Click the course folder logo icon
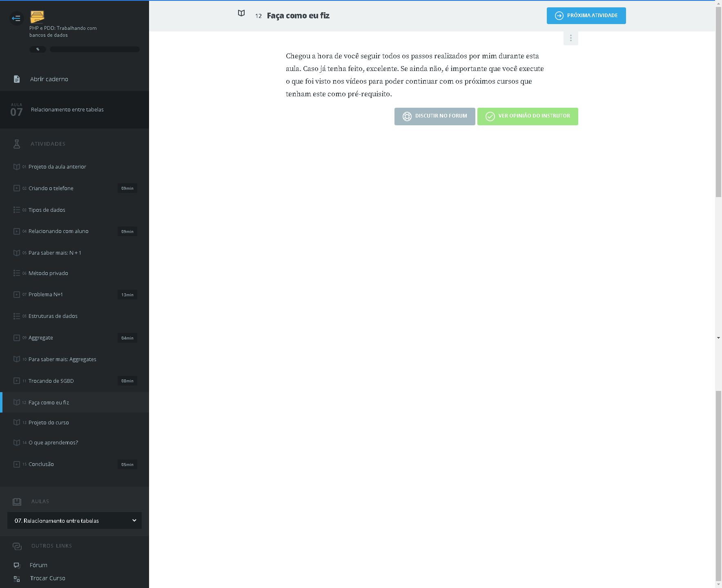This screenshot has height=588, width=722. click(37, 17)
